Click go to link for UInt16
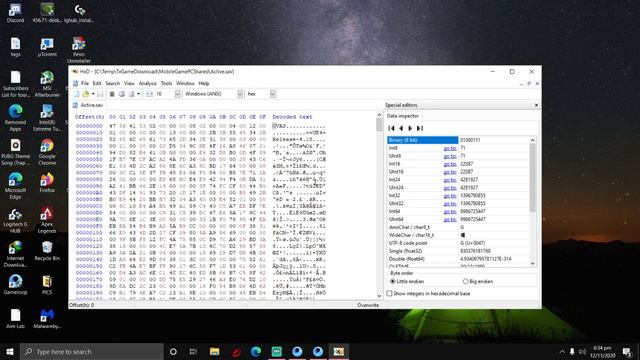Screen dimensions: 640x360 [450, 172]
